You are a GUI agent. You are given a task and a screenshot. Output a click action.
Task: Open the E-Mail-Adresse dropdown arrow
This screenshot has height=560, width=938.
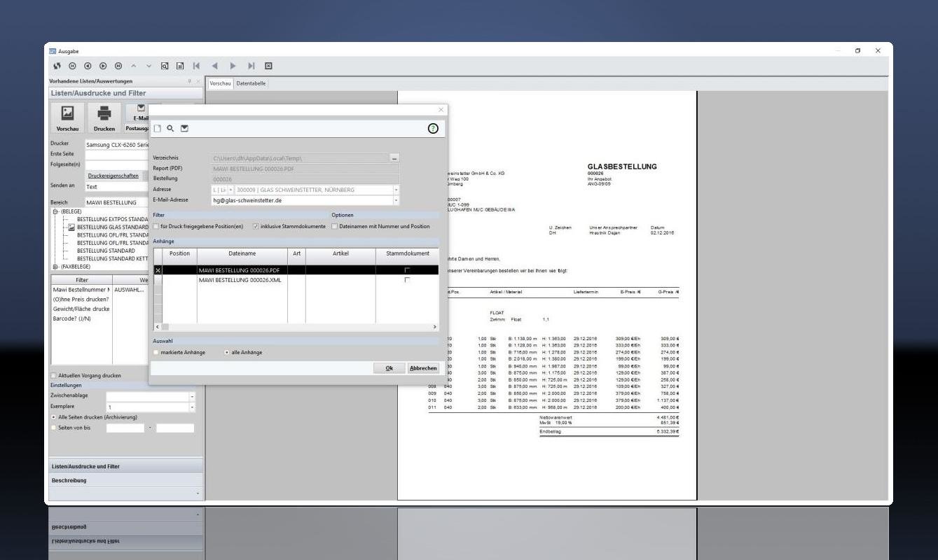coord(396,200)
